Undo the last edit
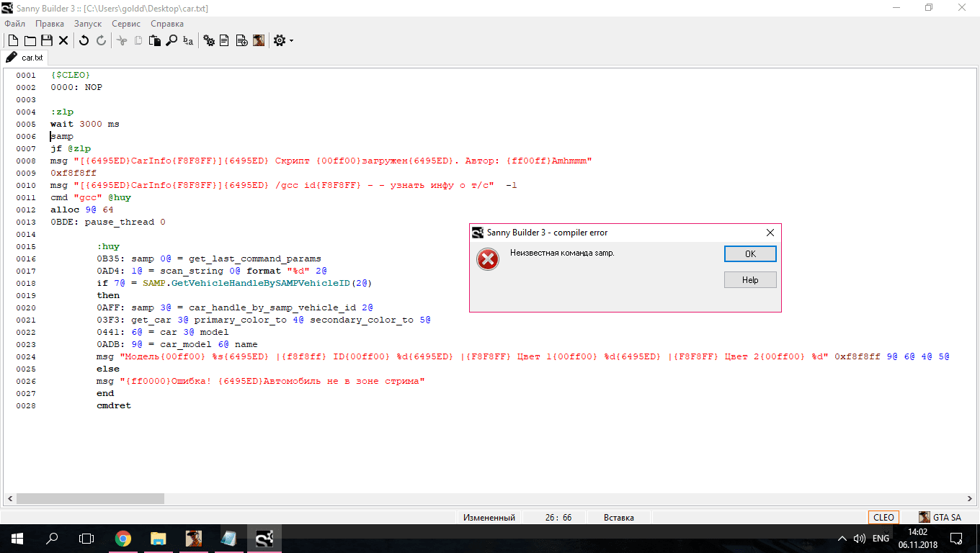 pyautogui.click(x=84, y=41)
